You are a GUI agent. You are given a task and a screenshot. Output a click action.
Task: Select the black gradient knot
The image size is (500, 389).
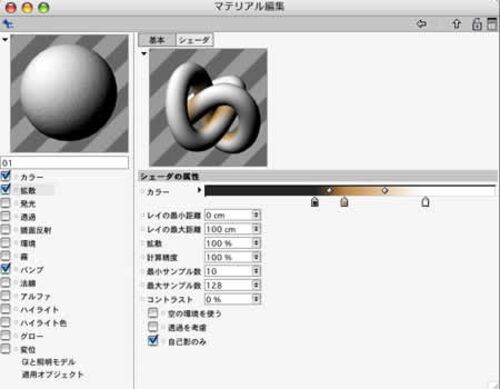pos(315,202)
